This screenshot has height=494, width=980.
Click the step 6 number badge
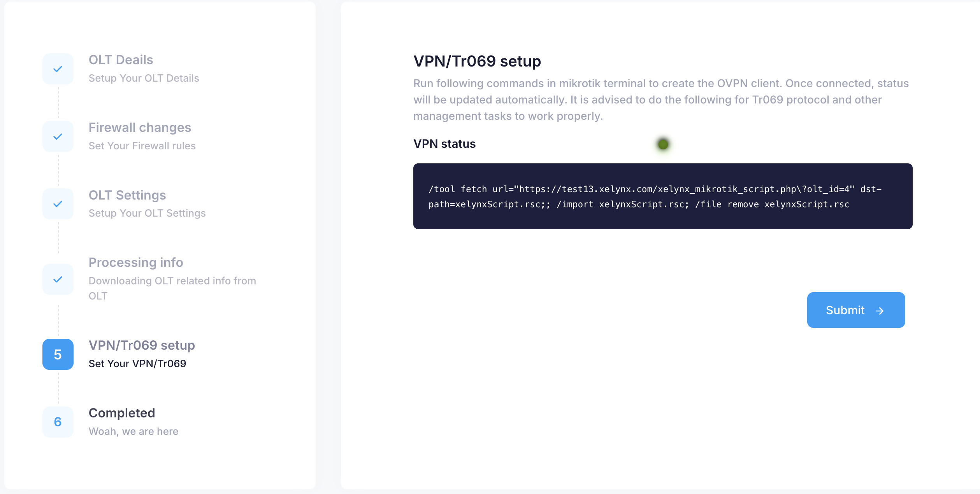tap(58, 422)
